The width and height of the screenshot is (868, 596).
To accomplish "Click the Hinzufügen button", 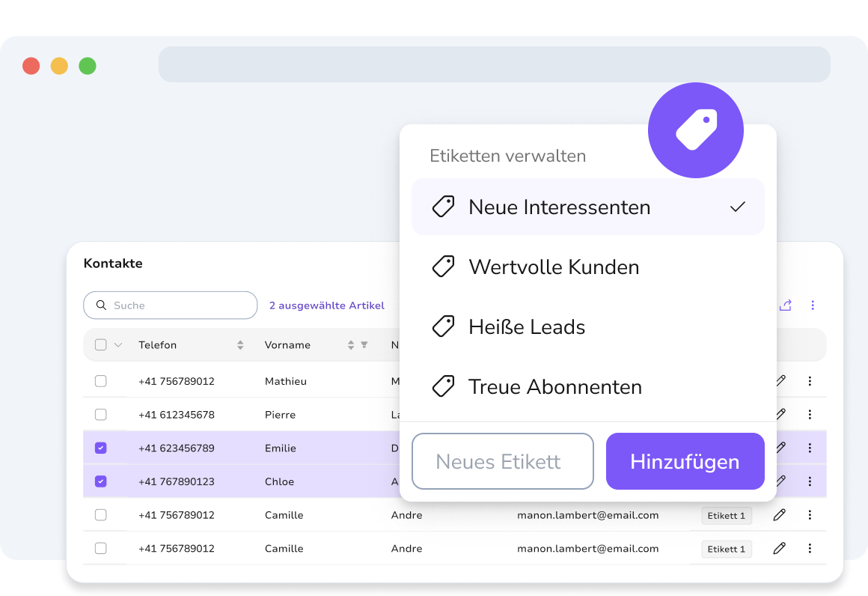I will [x=685, y=461].
